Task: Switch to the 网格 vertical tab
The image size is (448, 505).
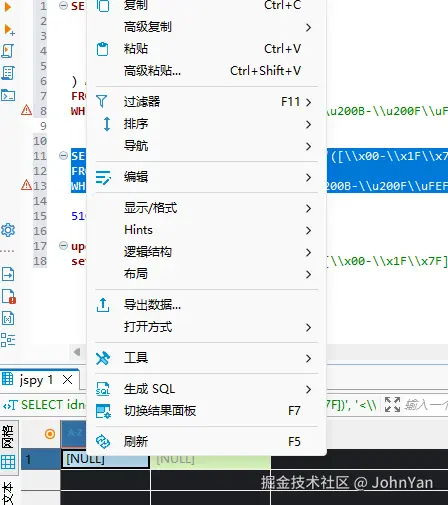Action: [x=8, y=436]
